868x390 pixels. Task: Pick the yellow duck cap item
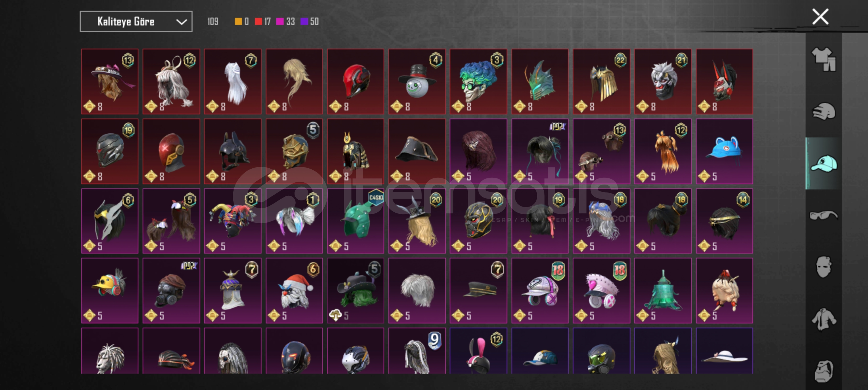110,290
